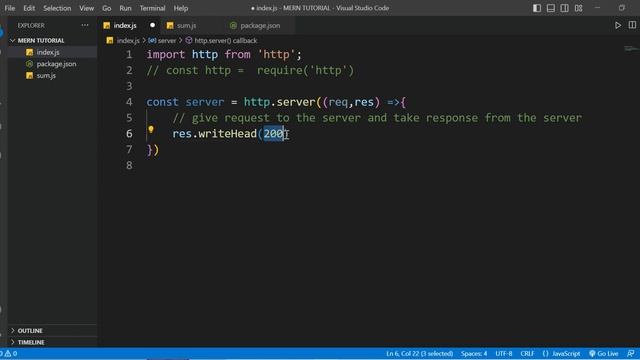Click the index.js file icon in Explorer
Viewport: 640px width, 360px height.
(29, 52)
